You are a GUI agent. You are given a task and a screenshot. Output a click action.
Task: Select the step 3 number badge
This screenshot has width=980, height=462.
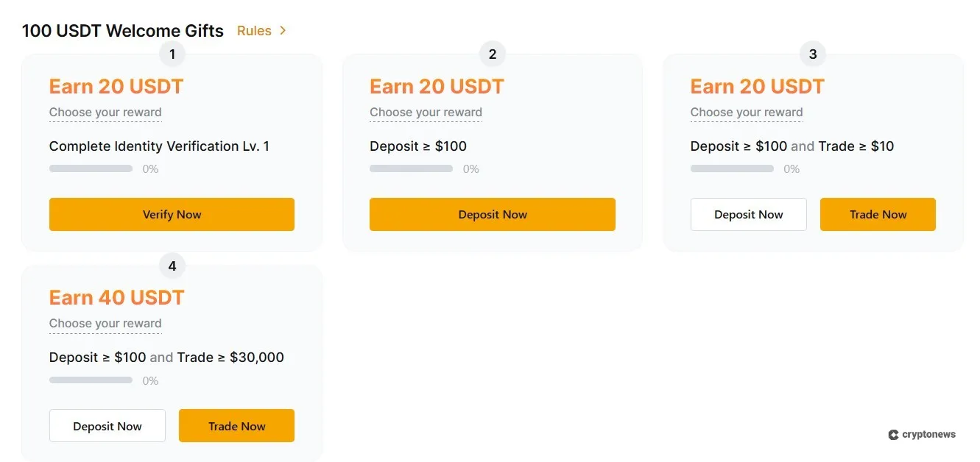pos(812,54)
